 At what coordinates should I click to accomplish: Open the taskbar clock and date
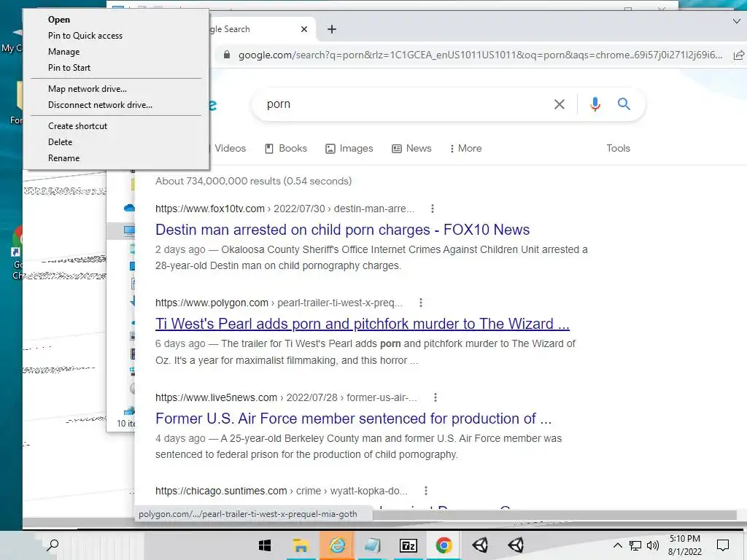[685, 545]
